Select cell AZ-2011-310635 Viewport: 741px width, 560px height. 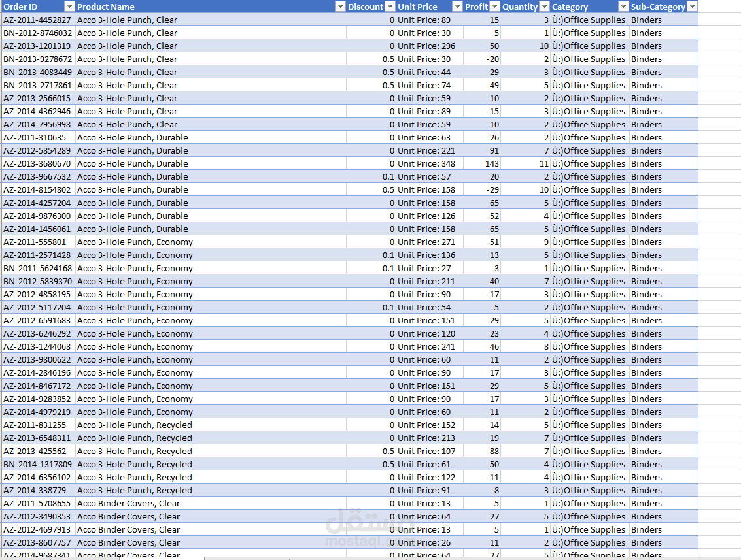click(39, 137)
